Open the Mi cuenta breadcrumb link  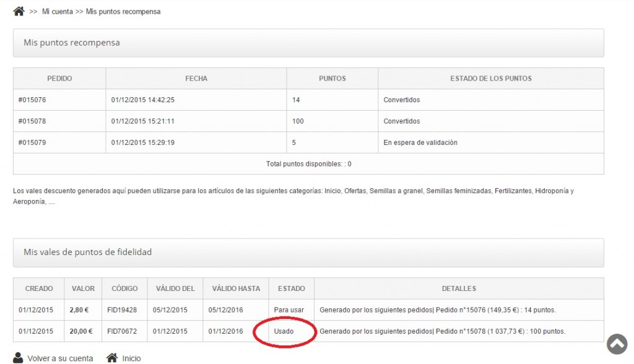58,12
